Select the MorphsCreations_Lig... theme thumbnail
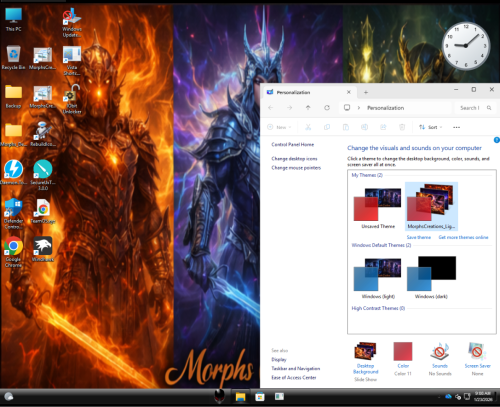500x407 pixels. point(431,206)
